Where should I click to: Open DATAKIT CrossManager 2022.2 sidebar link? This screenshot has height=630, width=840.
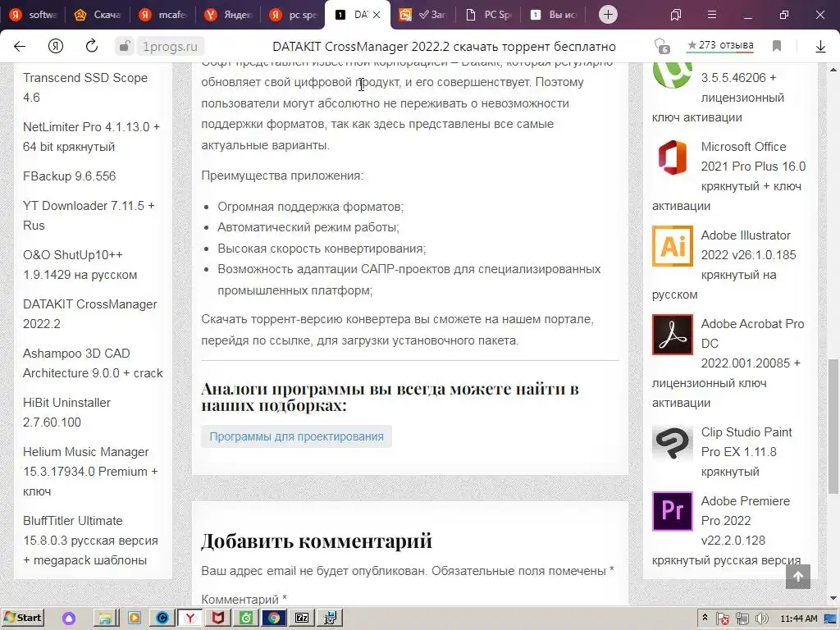coord(90,314)
